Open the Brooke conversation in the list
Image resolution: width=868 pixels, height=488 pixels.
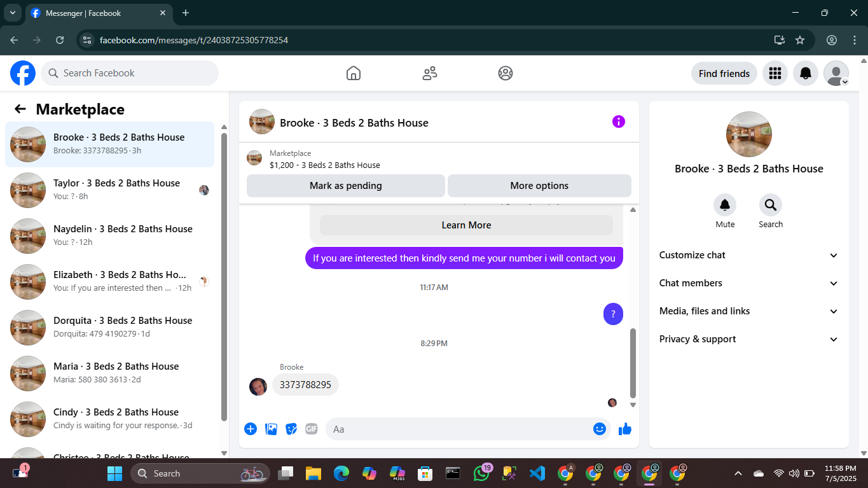click(110, 144)
